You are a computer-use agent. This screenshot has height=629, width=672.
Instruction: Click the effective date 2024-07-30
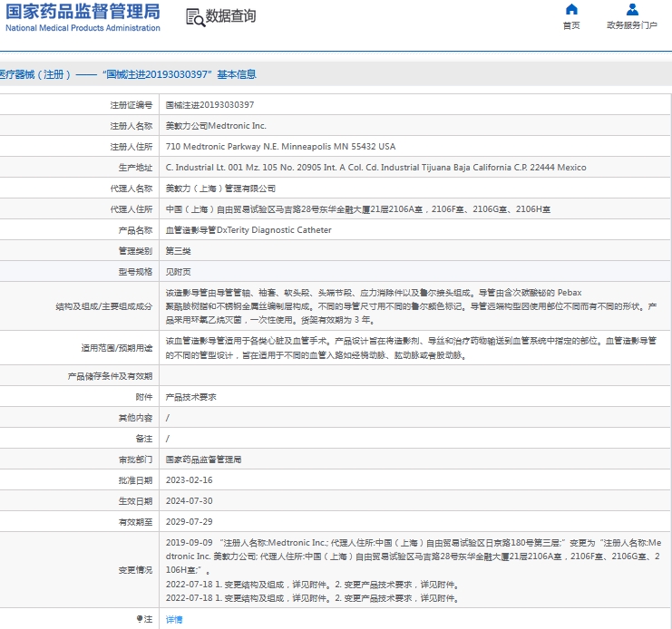click(x=189, y=501)
